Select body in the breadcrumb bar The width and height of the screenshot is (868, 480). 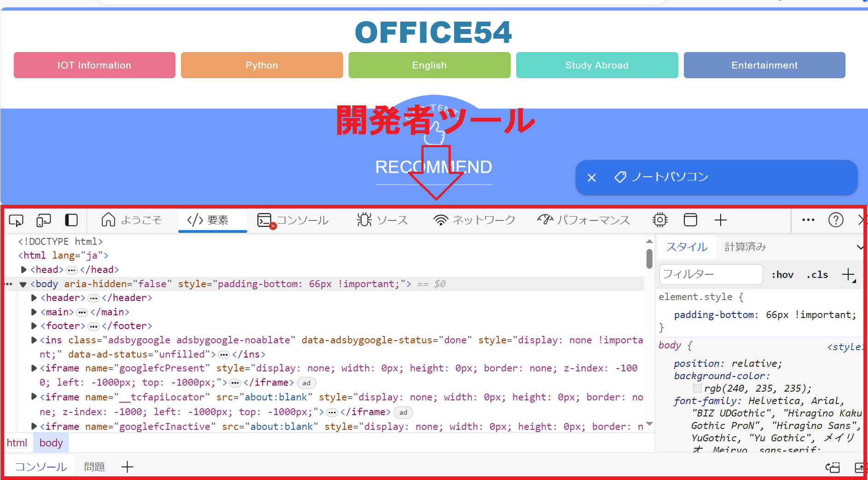[x=51, y=443]
